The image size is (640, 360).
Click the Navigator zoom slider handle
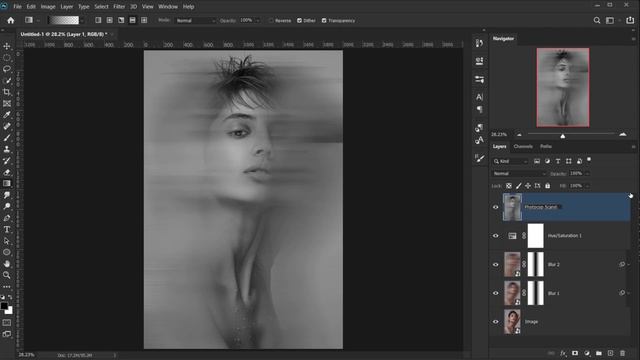[x=562, y=136]
